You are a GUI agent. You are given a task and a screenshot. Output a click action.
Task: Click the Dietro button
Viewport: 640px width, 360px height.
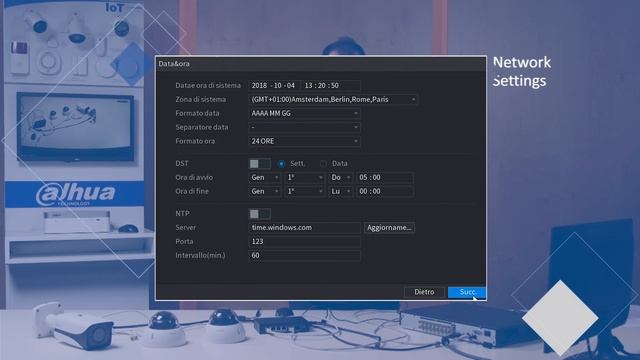click(424, 292)
